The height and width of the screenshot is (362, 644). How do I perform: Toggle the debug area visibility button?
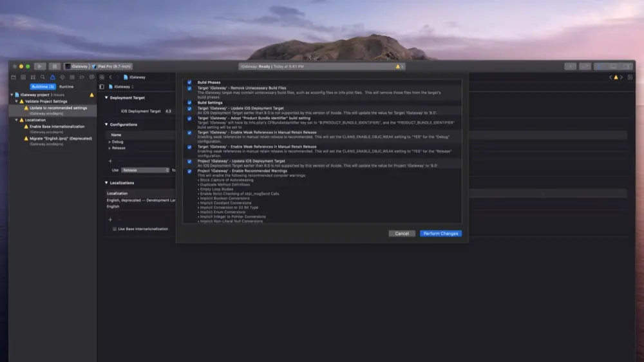click(x=613, y=66)
